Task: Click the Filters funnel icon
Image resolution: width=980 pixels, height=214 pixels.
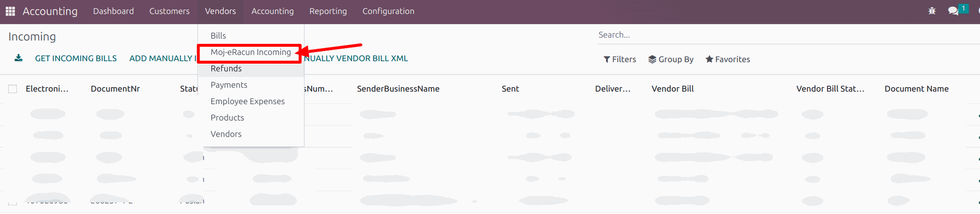Action: click(x=607, y=60)
